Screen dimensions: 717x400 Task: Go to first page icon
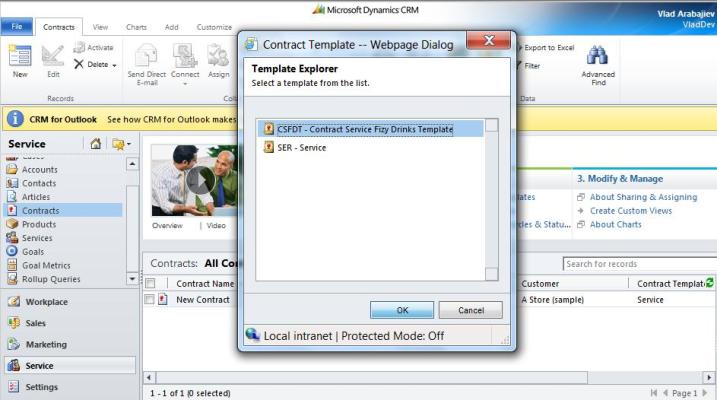[x=653, y=393]
